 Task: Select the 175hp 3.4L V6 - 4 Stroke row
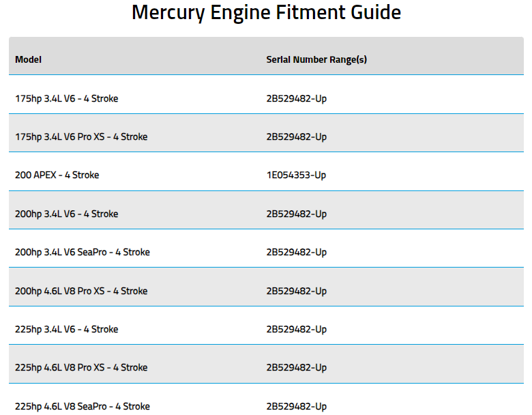click(x=66, y=98)
